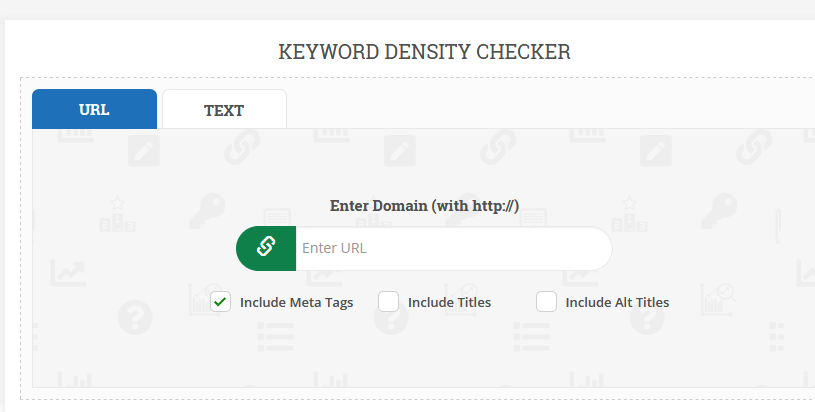The image size is (815, 412).
Task: Switch to the URL tab
Action: (x=94, y=110)
